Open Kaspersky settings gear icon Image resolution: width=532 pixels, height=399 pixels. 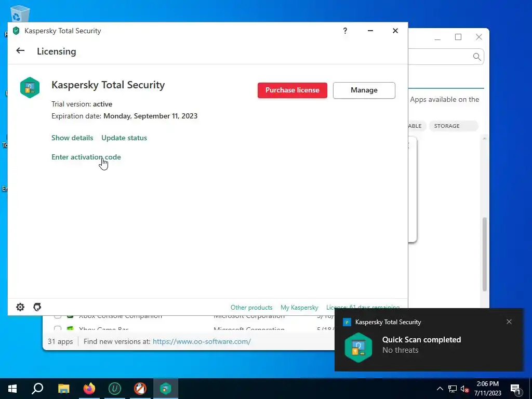pos(20,307)
